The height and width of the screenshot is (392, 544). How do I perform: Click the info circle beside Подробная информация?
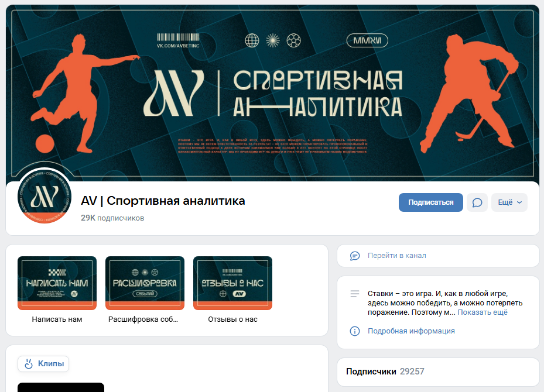[356, 331]
